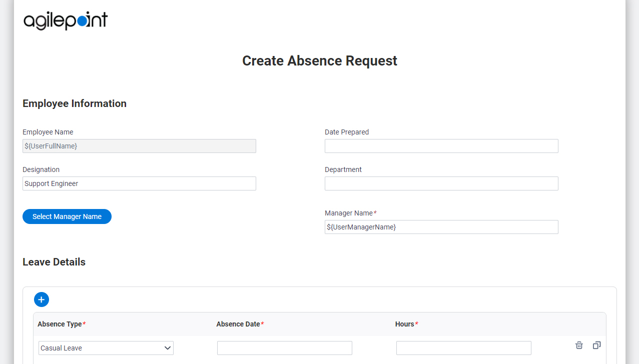
Task: Focus the Employee Name field
Action: click(139, 146)
